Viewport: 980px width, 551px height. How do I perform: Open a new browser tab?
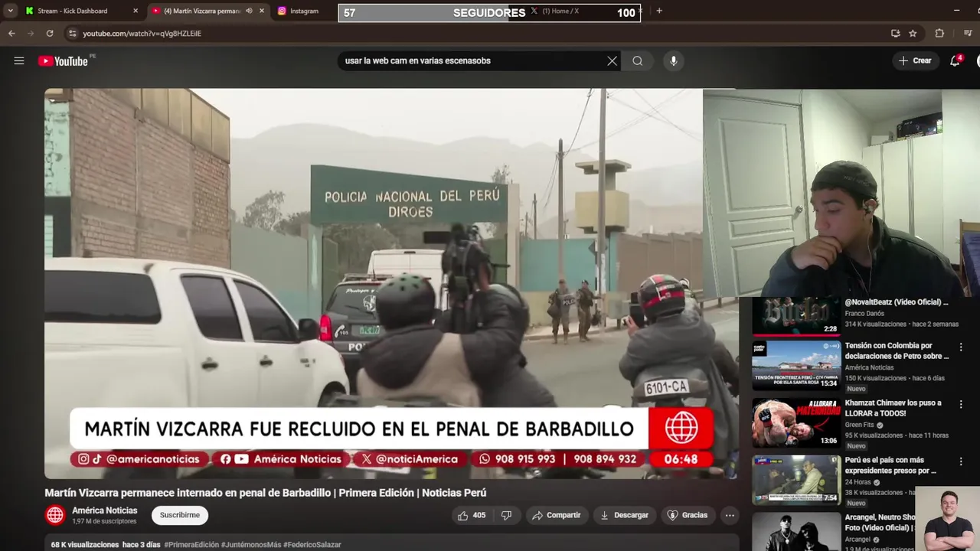click(x=659, y=11)
